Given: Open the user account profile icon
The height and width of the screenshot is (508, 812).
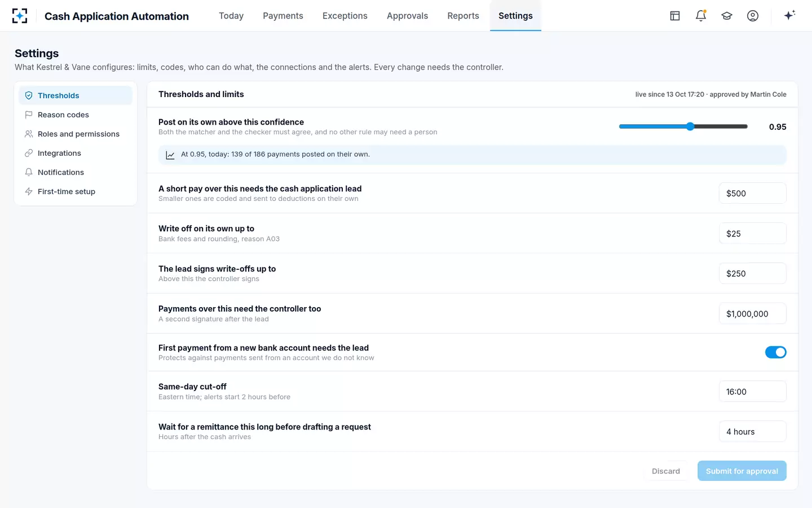Looking at the screenshot, I should tap(753, 16).
